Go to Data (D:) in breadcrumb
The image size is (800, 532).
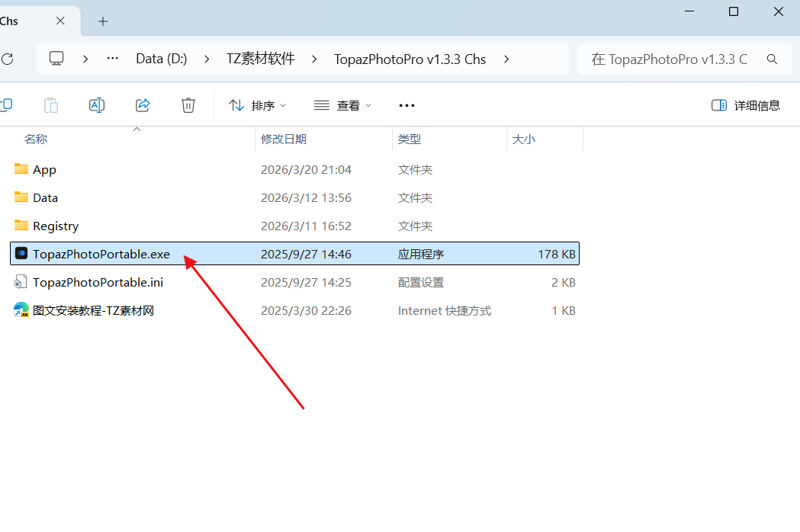click(161, 59)
